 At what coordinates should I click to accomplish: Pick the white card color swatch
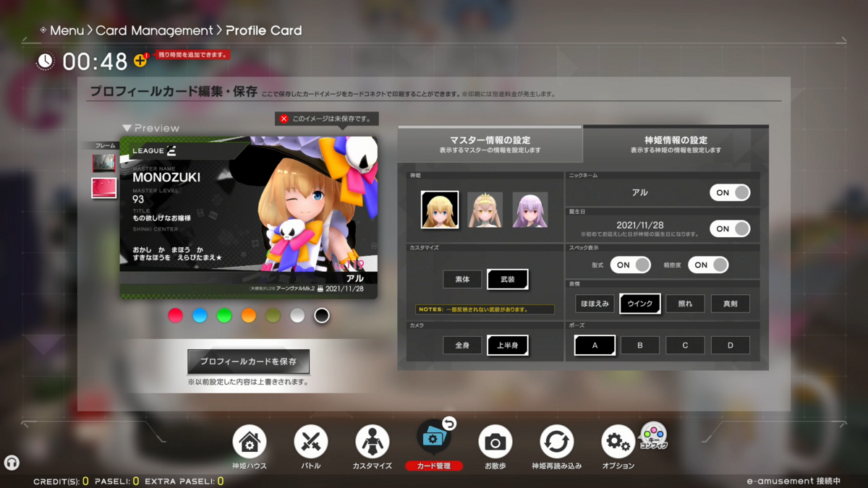point(297,315)
